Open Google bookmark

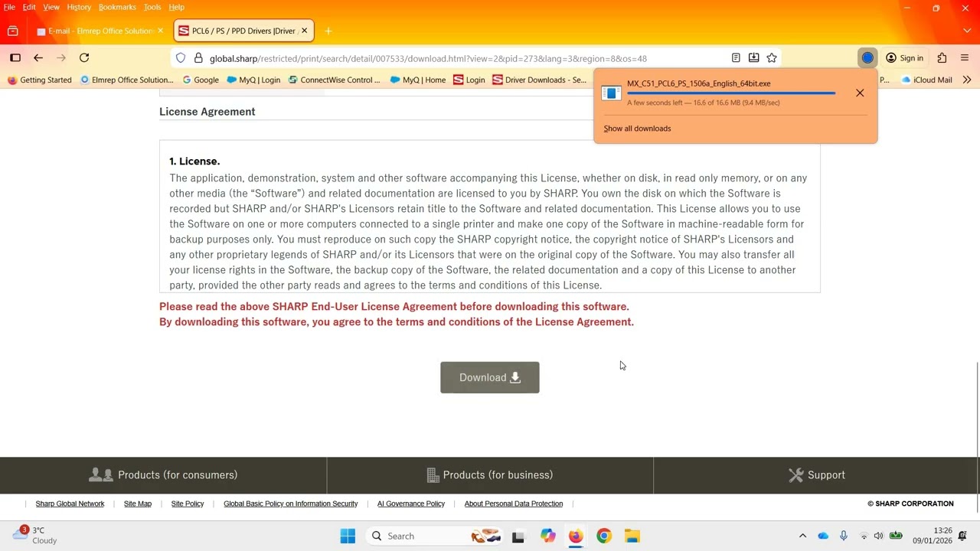pyautogui.click(x=201, y=80)
